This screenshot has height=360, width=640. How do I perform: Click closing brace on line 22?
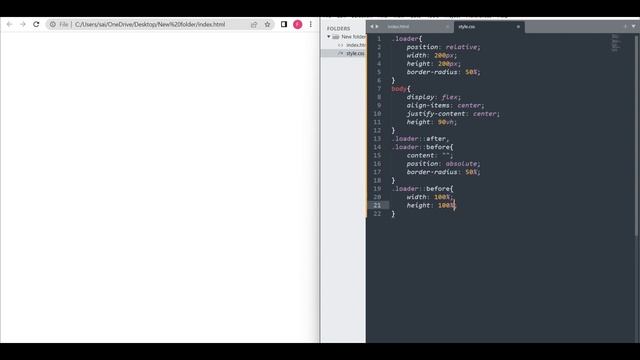point(393,214)
